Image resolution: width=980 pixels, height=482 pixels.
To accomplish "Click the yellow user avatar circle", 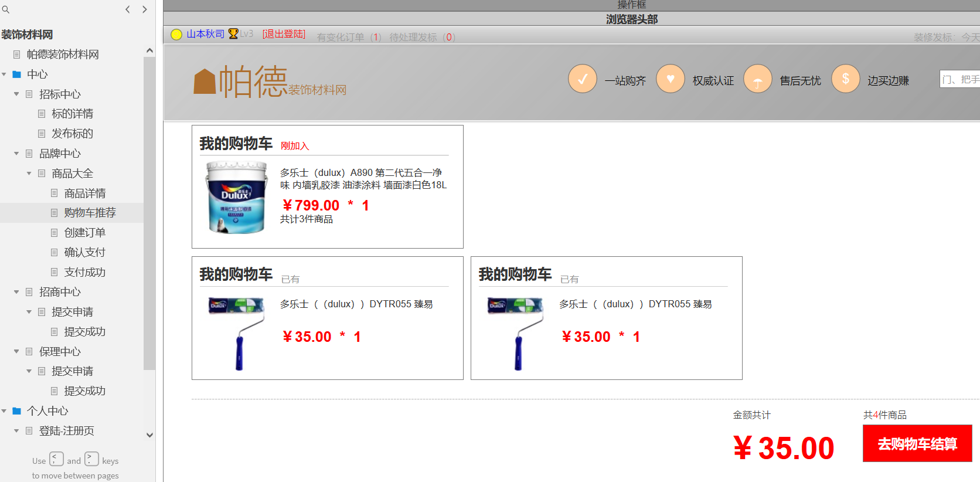I will [176, 35].
